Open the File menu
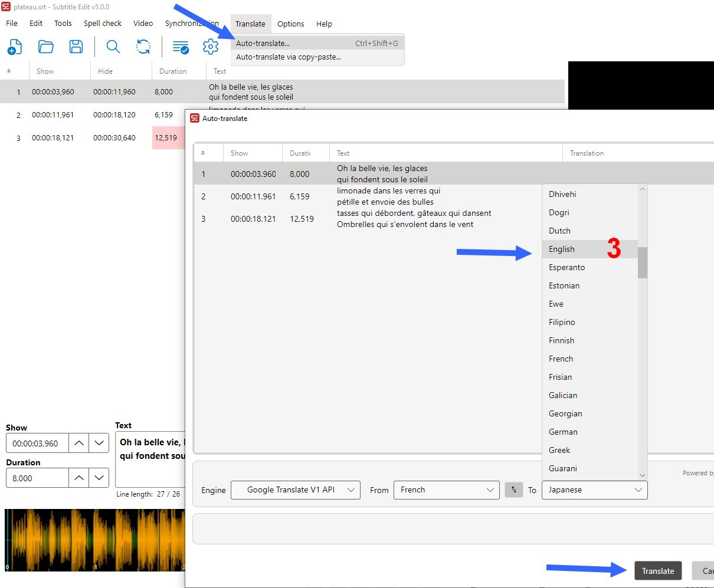The height and width of the screenshot is (588, 714). (x=12, y=24)
